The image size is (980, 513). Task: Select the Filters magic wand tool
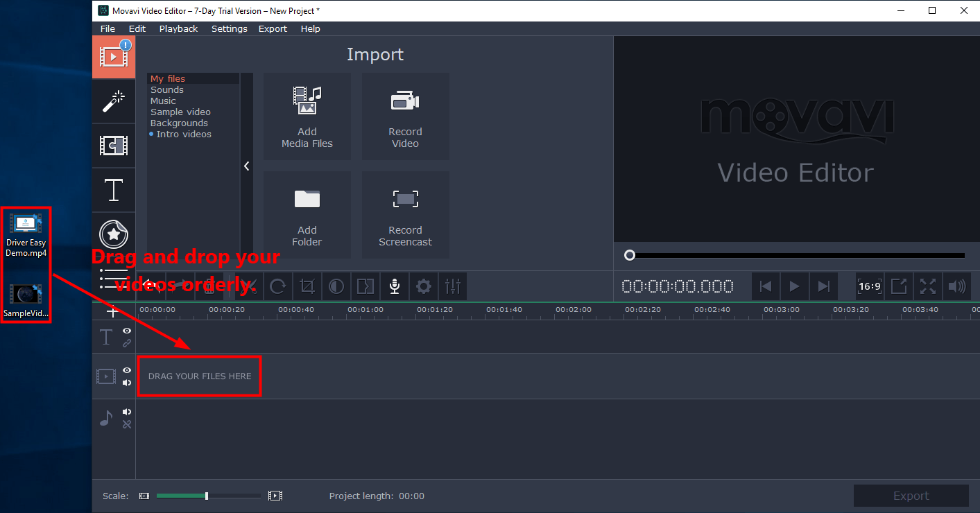tap(114, 102)
